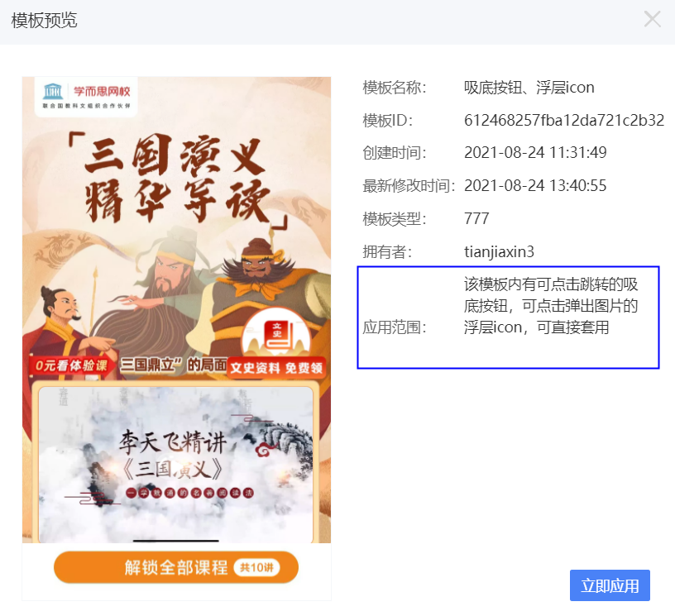Select the template ID value text
The height and width of the screenshot is (616, 675).
point(564,120)
